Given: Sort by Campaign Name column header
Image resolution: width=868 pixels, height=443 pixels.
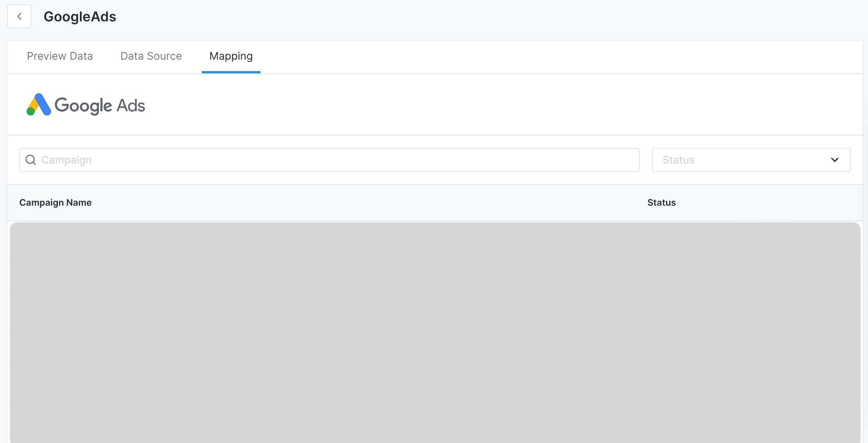Looking at the screenshot, I should 55,203.
